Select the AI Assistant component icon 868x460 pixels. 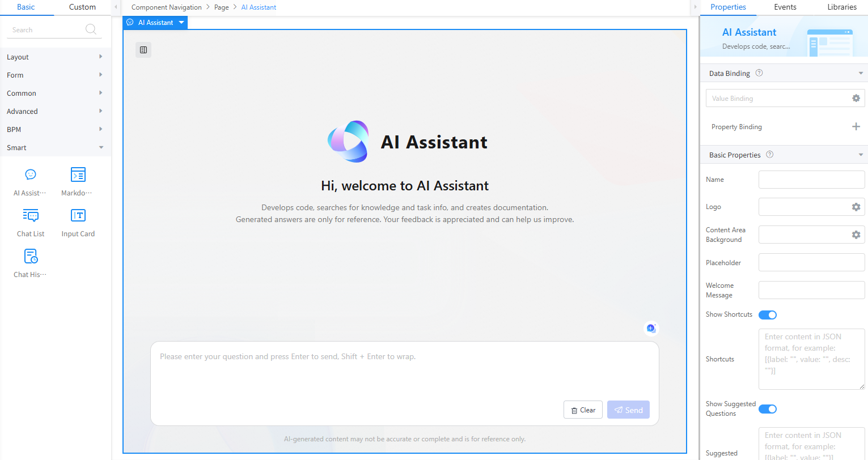point(31,174)
